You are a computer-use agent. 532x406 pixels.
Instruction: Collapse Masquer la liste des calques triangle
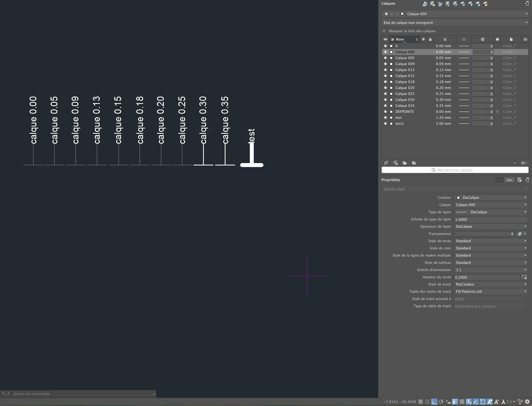384,31
